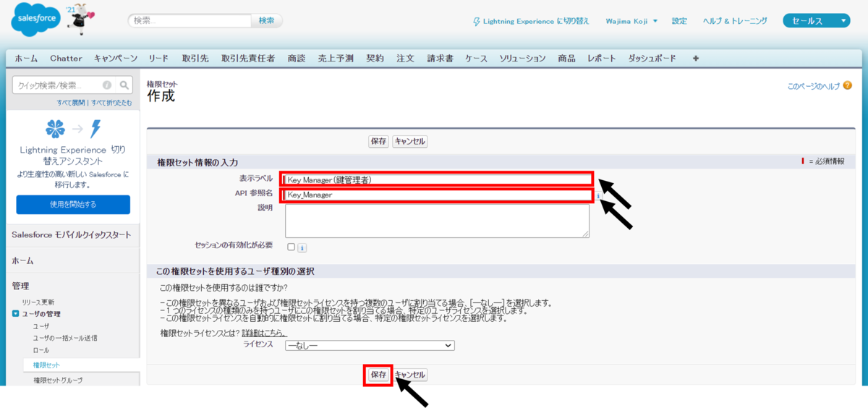Focus the header 検索 text box

[190, 21]
